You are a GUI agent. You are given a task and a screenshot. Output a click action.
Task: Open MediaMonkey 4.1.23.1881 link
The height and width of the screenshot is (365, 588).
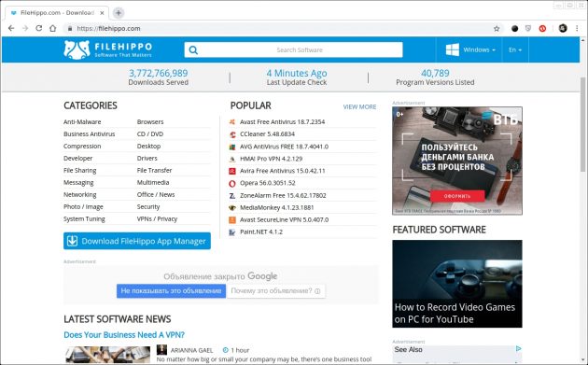tap(277, 207)
